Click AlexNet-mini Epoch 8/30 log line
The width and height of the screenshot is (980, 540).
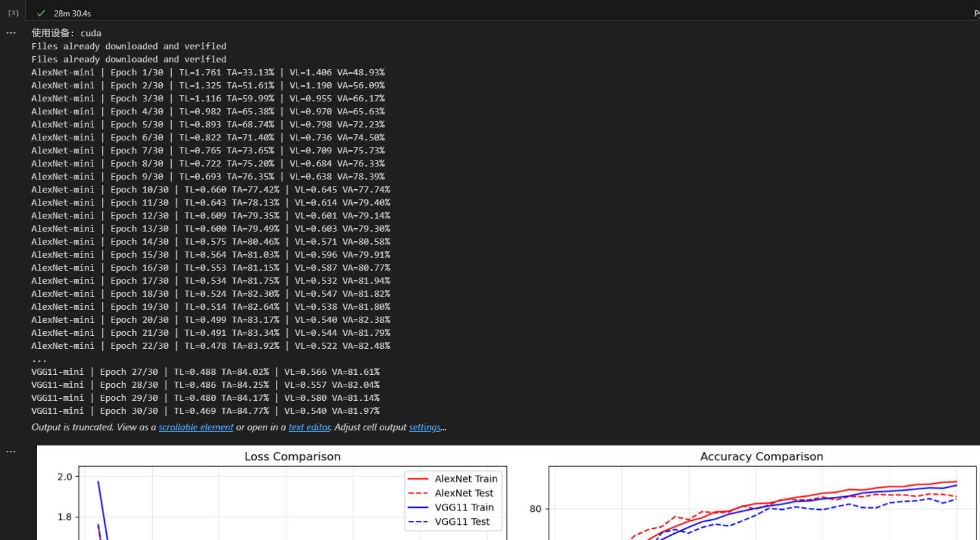(208, 163)
